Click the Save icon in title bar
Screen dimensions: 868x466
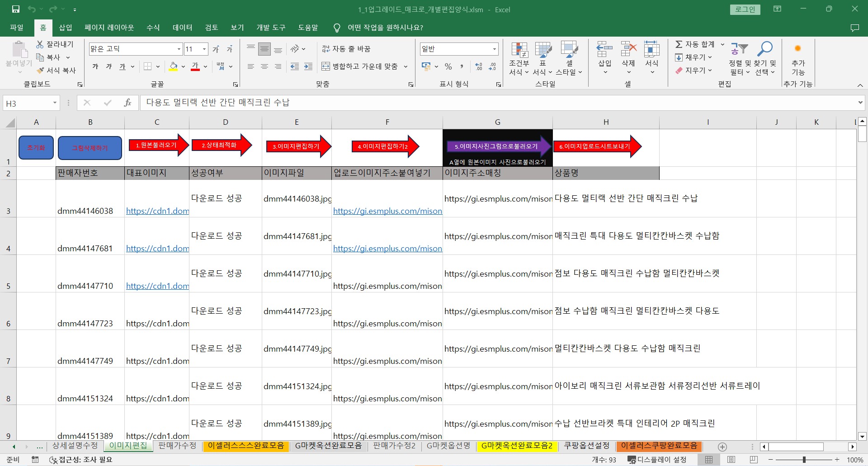[16, 9]
